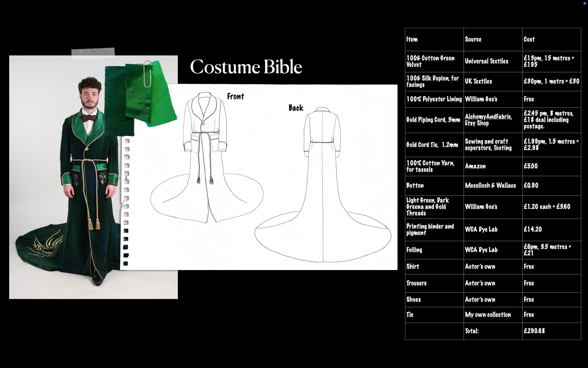Click the silver paperclip on fabric swatches

pos(147,74)
